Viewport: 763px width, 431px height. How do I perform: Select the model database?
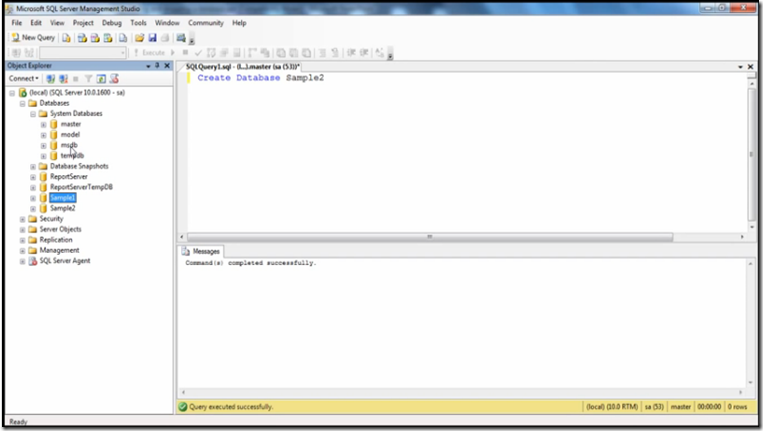(x=70, y=135)
